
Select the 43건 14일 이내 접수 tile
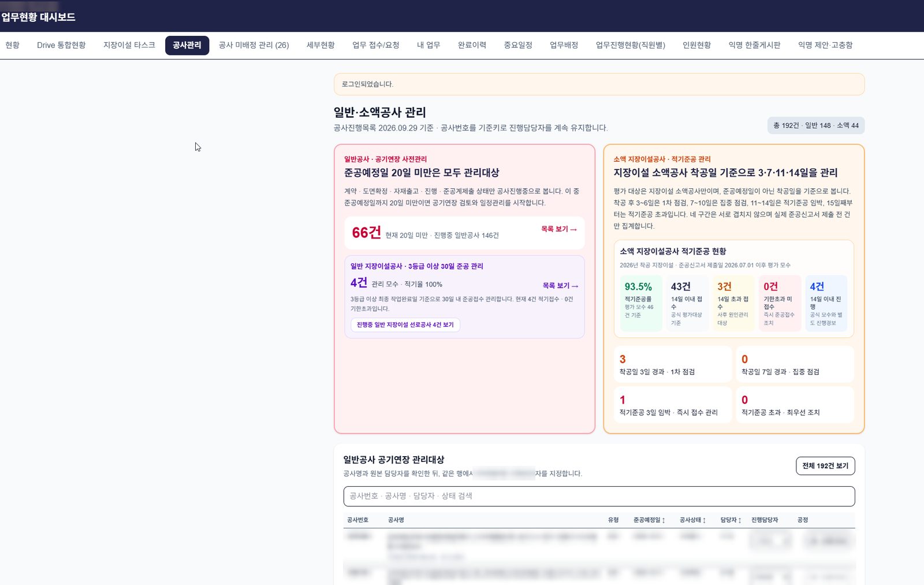click(x=687, y=303)
